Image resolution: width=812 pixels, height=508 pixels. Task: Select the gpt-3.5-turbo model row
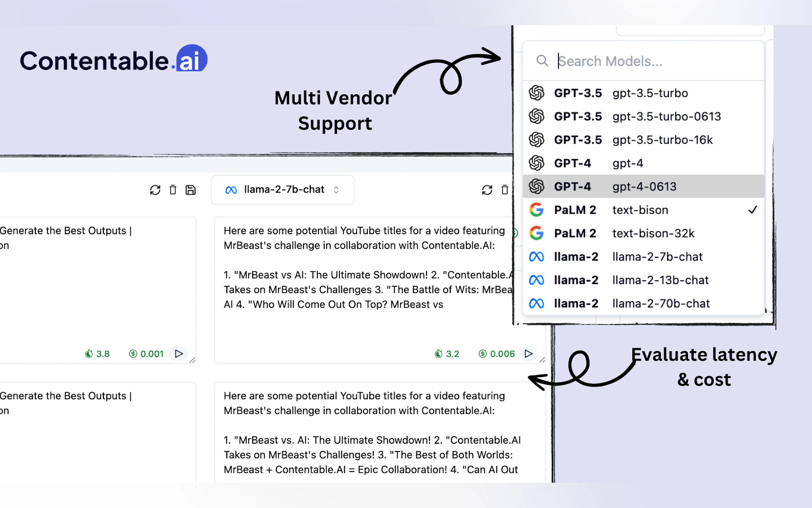click(643, 93)
